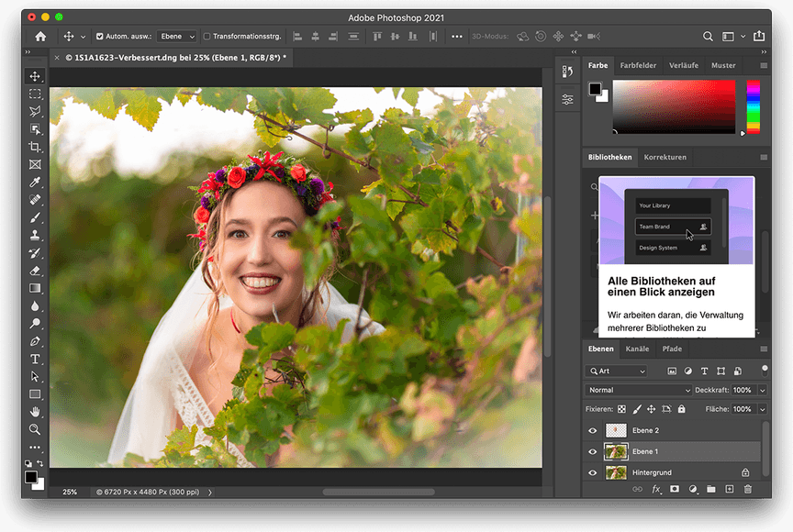Image resolution: width=793 pixels, height=532 pixels.
Task: Select the History Brush tool
Action: pyautogui.click(x=35, y=253)
